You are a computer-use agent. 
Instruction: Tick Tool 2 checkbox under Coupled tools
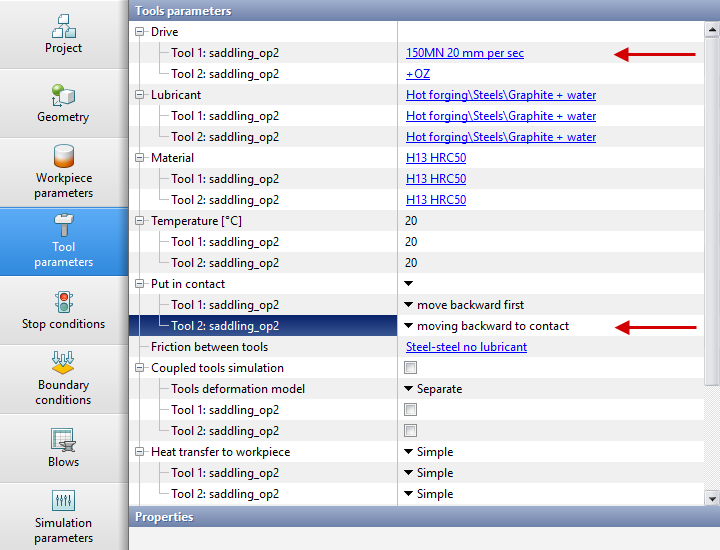point(410,431)
